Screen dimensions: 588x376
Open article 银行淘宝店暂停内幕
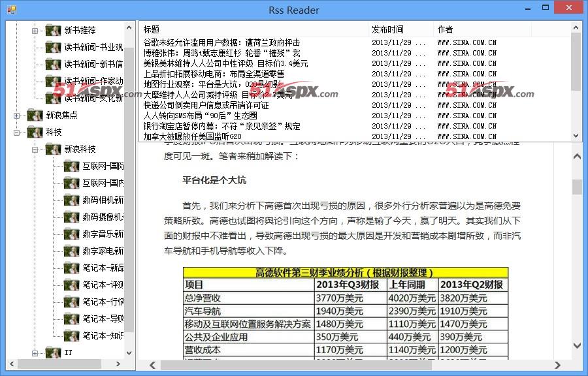pyautogui.click(x=221, y=126)
